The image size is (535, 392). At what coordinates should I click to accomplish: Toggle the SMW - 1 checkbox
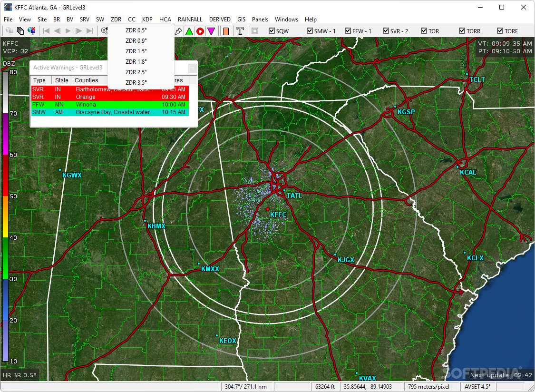click(x=310, y=31)
